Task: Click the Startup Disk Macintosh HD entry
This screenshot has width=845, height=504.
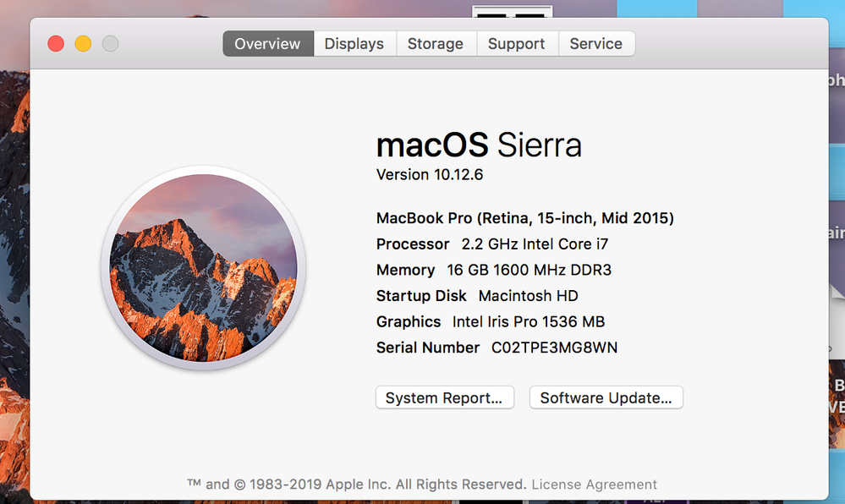Action: coord(477,296)
